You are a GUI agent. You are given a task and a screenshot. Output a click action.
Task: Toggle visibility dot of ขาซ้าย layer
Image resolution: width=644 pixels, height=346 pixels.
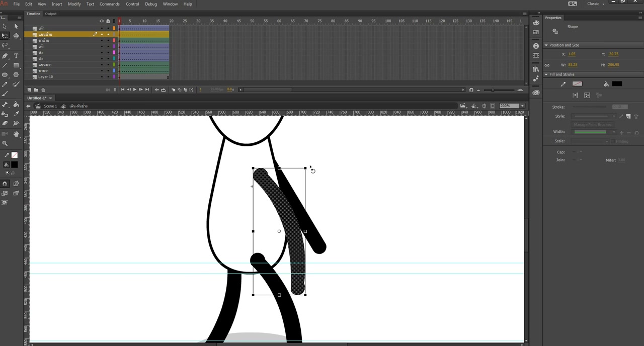pos(102,40)
